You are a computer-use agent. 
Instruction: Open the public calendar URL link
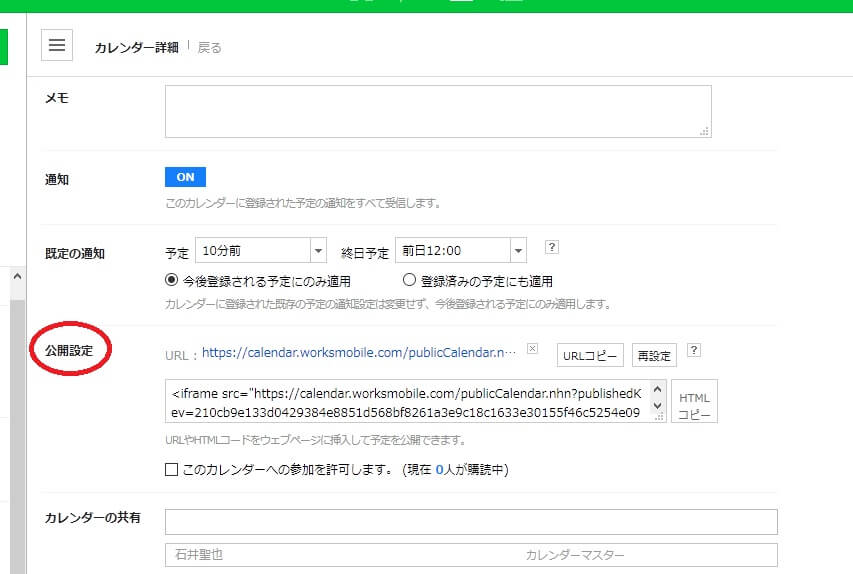(359, 352)
